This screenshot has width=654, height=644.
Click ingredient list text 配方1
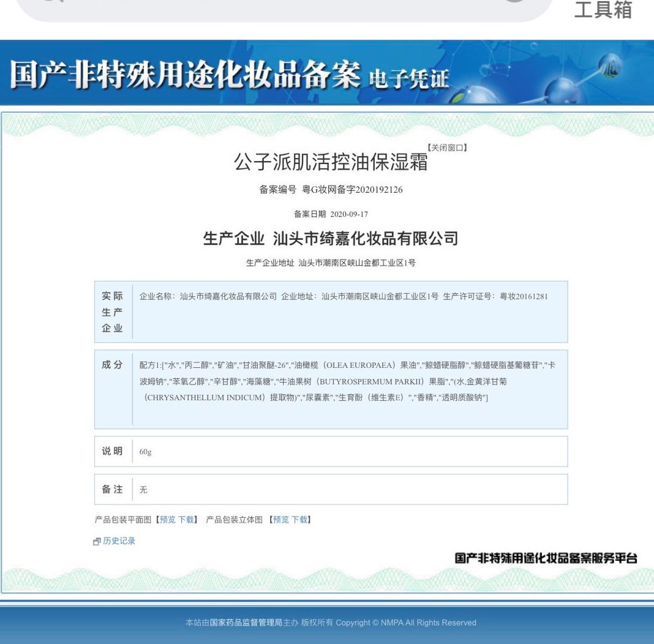pos(347,381)
